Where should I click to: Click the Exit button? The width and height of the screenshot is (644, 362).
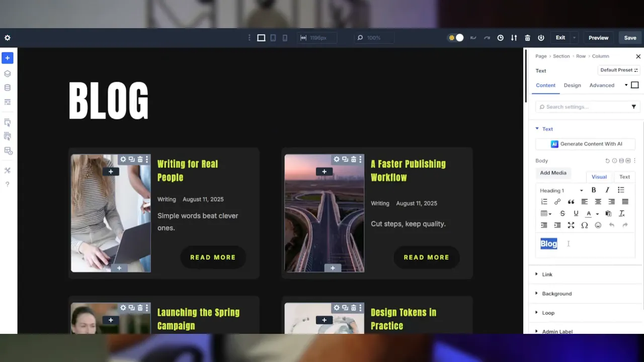click(560, 38)
